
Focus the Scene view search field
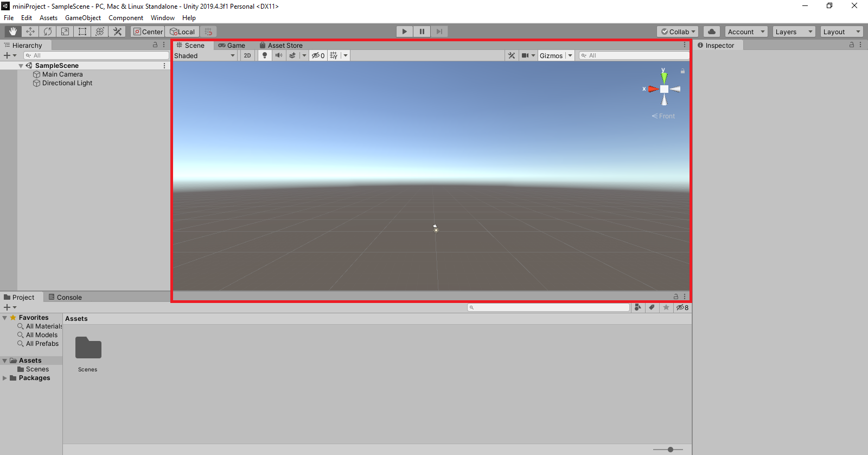click(x=634, y=55)
